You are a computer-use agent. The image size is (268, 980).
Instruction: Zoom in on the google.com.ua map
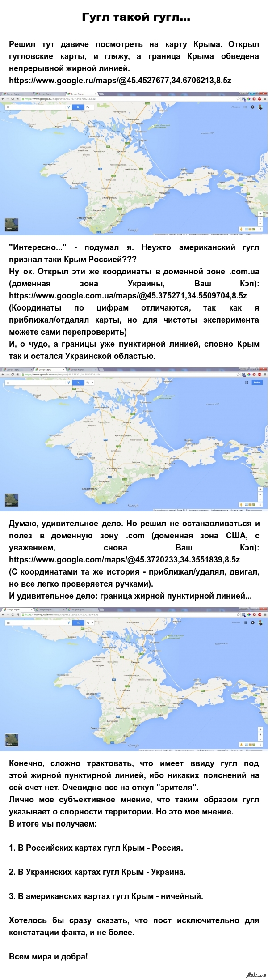pos(260,494)
